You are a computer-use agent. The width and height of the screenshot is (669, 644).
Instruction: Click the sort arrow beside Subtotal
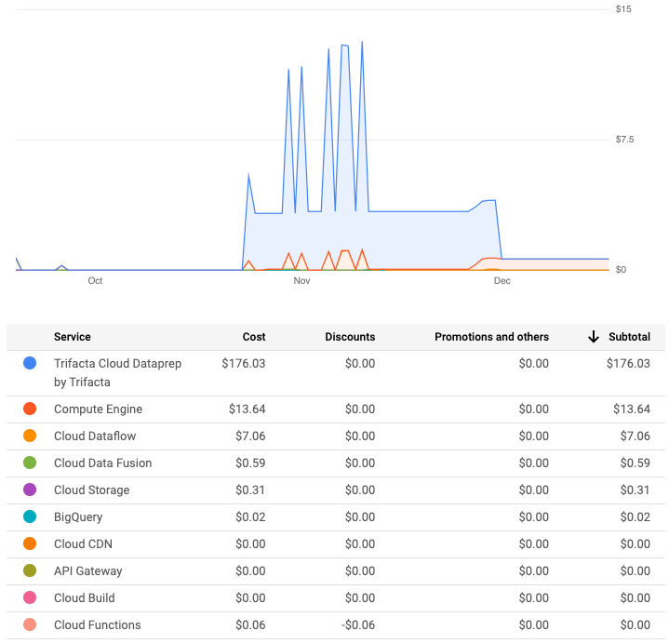[x=594, y=337]
